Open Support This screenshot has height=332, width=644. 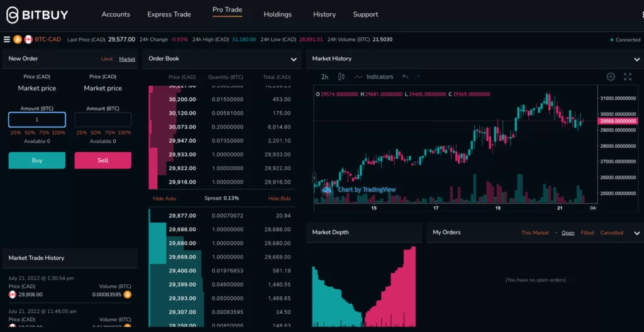(365, 14)
